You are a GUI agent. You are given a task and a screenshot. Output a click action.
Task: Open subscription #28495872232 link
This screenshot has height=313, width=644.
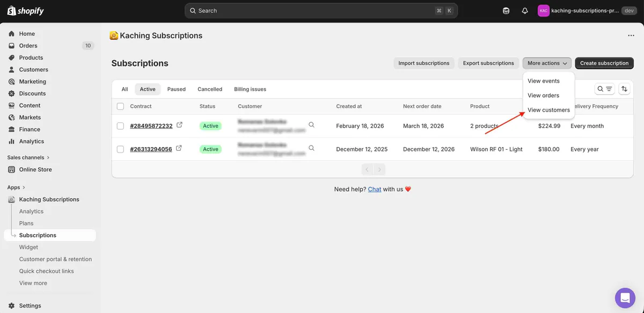click(x=151, y=126)
